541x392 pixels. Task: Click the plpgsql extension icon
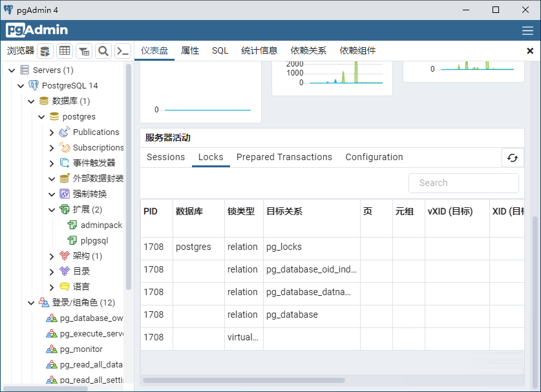pos(72,240)
